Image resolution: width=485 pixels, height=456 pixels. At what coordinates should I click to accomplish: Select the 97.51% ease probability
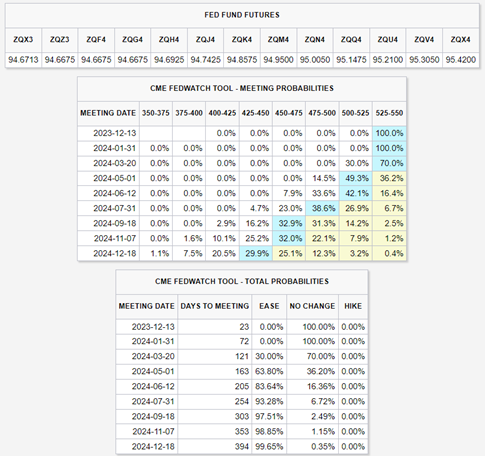pos(269,416)
